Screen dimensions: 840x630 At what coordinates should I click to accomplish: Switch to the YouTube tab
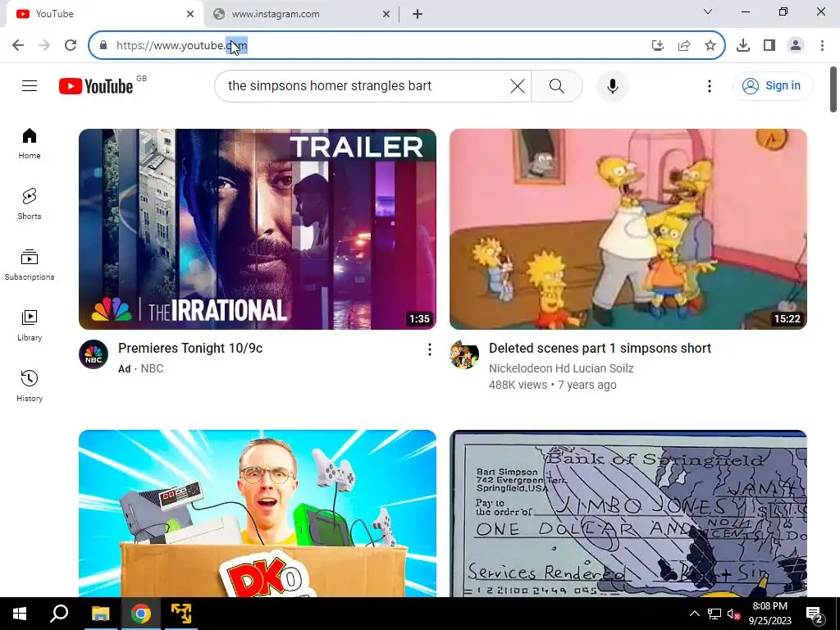[x=102, y=14]
